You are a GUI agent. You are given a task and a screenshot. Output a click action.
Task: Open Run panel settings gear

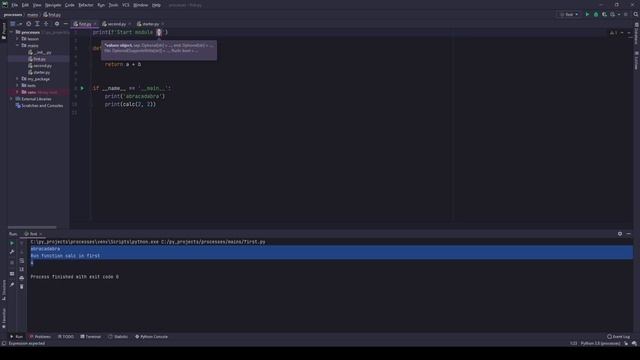pos(620,234)
